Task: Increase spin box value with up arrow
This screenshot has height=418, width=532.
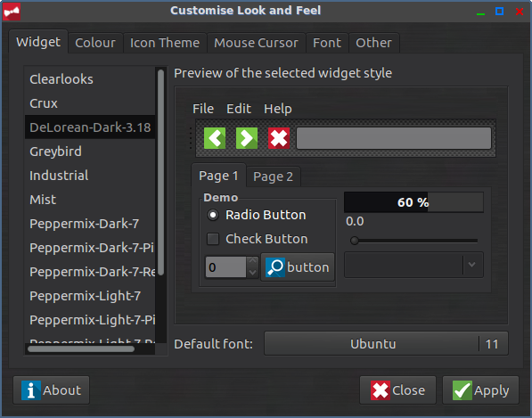Action: pos(252,261)
